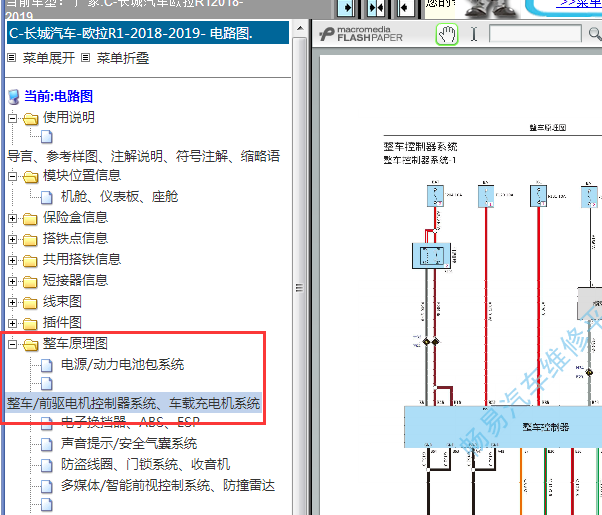Screen dimensions: 602x515
Task: Click page icon beside 电源/动力电池包系统
Action: click(x=47, y=365)
